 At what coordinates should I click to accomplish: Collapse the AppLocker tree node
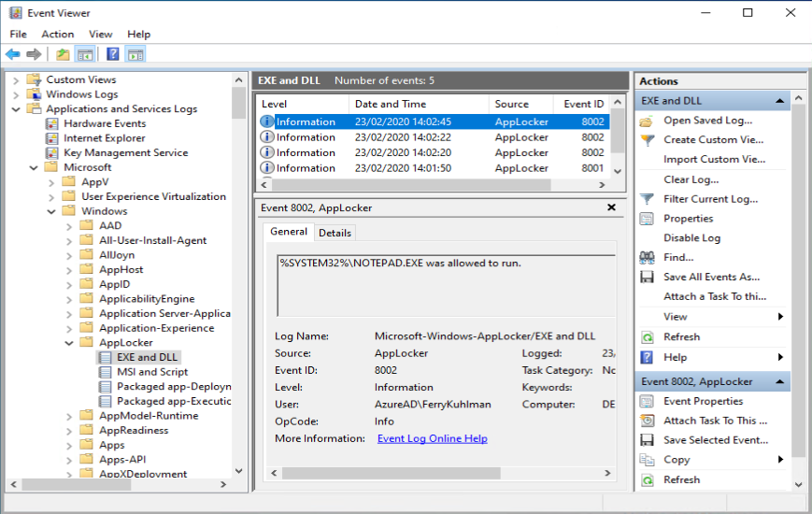click(69, 343)
